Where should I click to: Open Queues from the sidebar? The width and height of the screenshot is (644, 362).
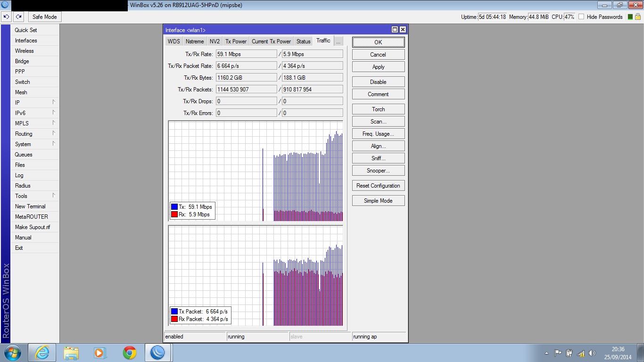click(x=35, y=155)
